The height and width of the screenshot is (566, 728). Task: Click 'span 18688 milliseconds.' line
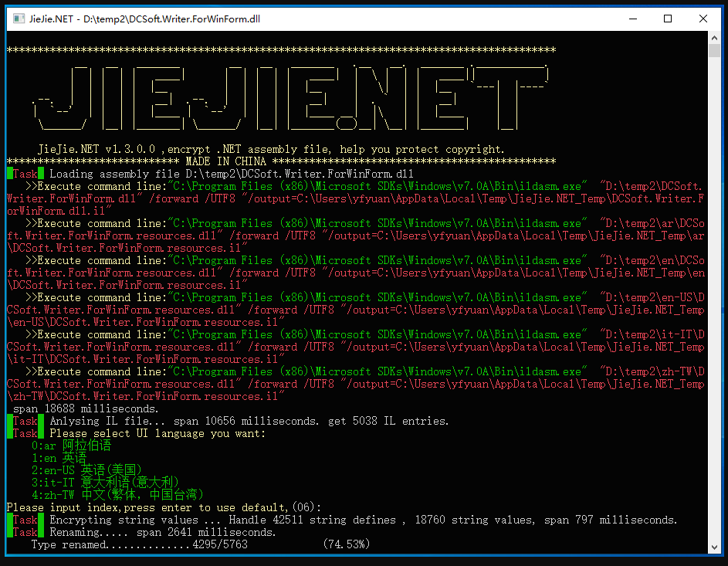click(x=86, y=408)
